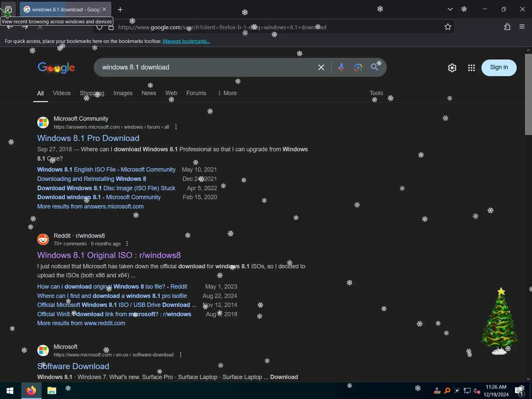
Task: Open Google quick settings gear
Action: click(x=452, y=68)
